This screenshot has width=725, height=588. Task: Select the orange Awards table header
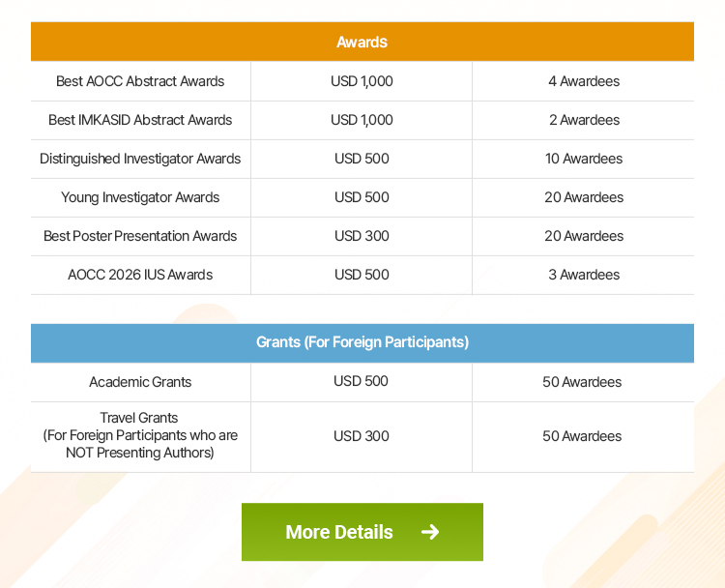click(362, 43)
